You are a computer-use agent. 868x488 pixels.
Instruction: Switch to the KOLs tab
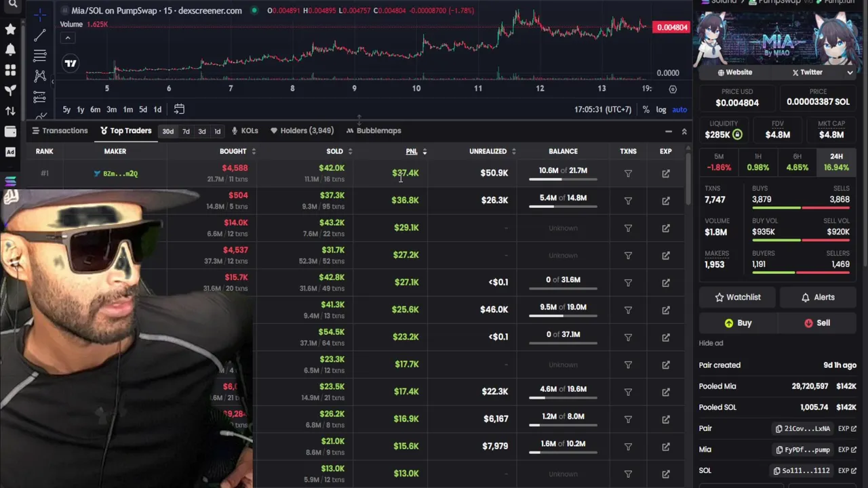pos(245,131)
